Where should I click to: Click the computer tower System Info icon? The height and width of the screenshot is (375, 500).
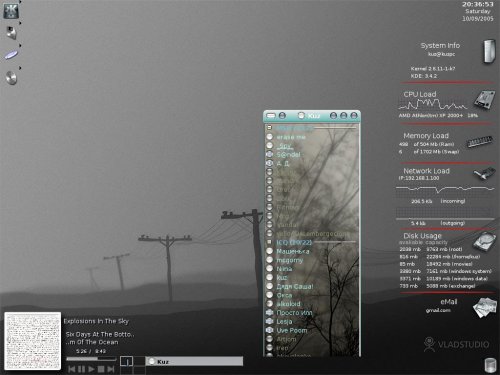(489, 51)
